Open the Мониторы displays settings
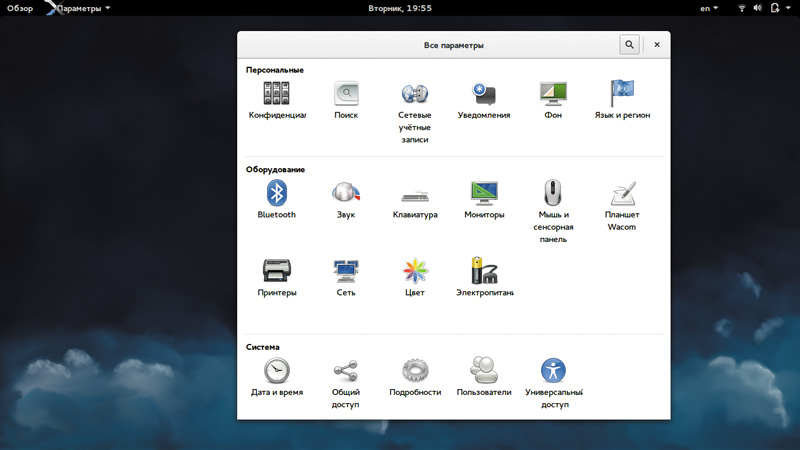The image size is (800, 450). (484, 200)
